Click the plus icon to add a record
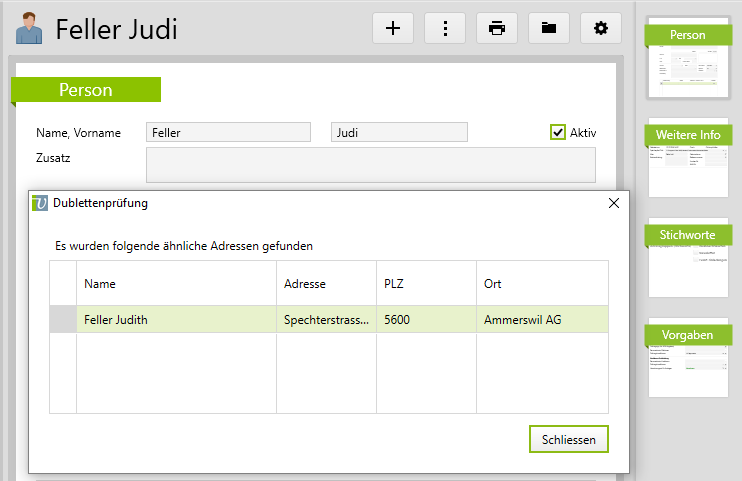The height and width of the screenshot is (481, 742). pos(393,28)
